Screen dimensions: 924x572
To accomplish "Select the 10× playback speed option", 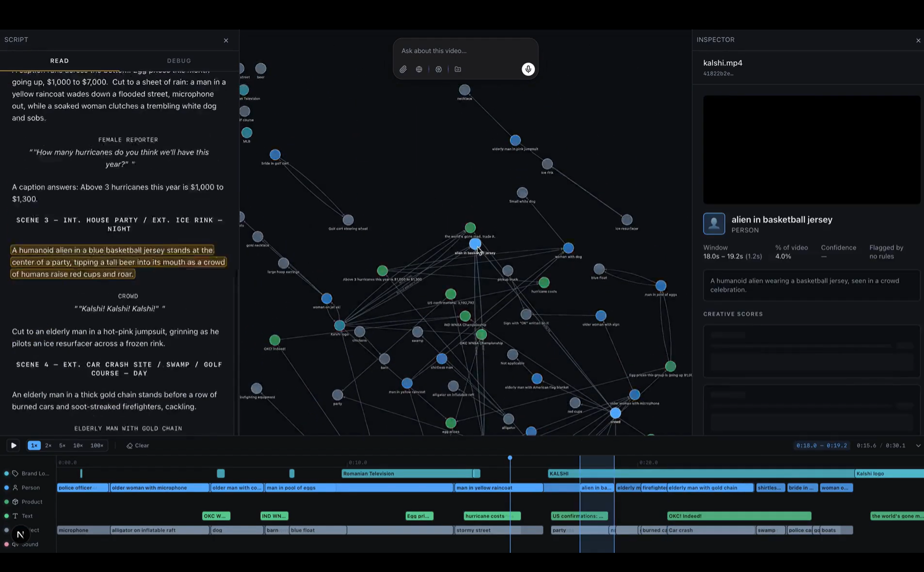I will coord(78,446).
